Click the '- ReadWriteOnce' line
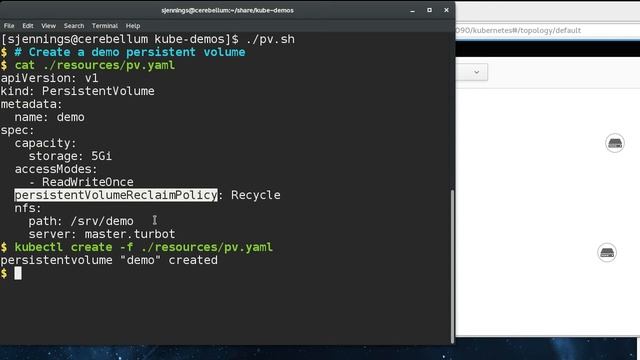Viewport: 640px width, 360px height. 81,182
